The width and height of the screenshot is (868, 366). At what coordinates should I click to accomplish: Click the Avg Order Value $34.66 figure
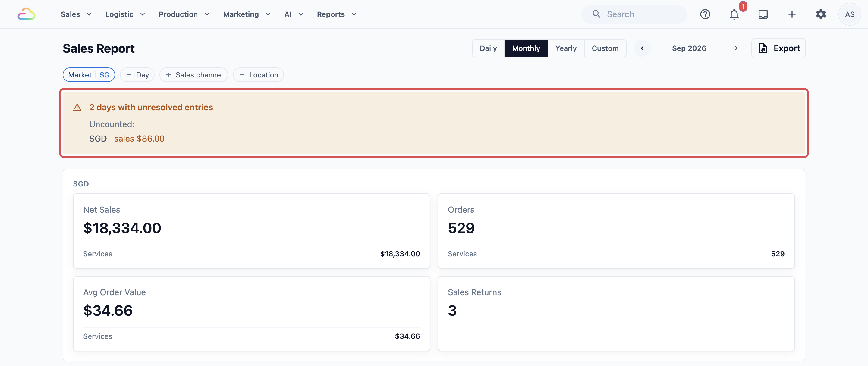pos(108,311)
